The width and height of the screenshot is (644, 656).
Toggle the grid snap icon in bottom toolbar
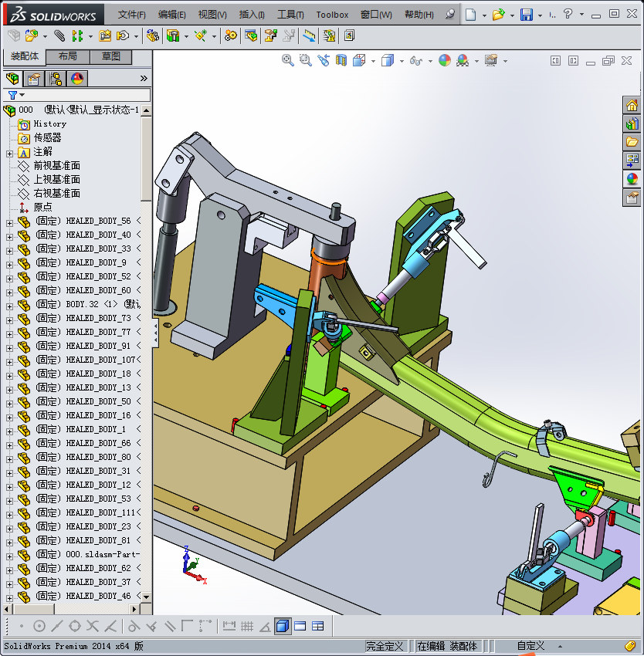247,626
